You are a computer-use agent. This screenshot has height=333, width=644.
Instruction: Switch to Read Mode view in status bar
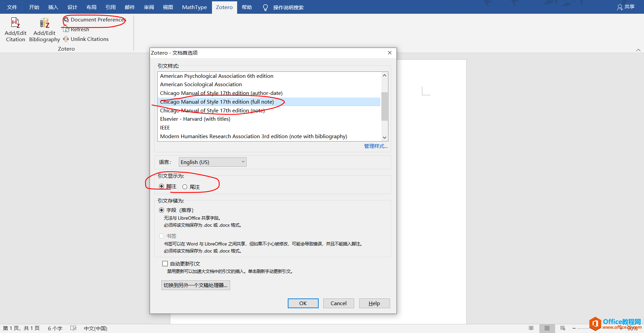[x=531, y=328]
